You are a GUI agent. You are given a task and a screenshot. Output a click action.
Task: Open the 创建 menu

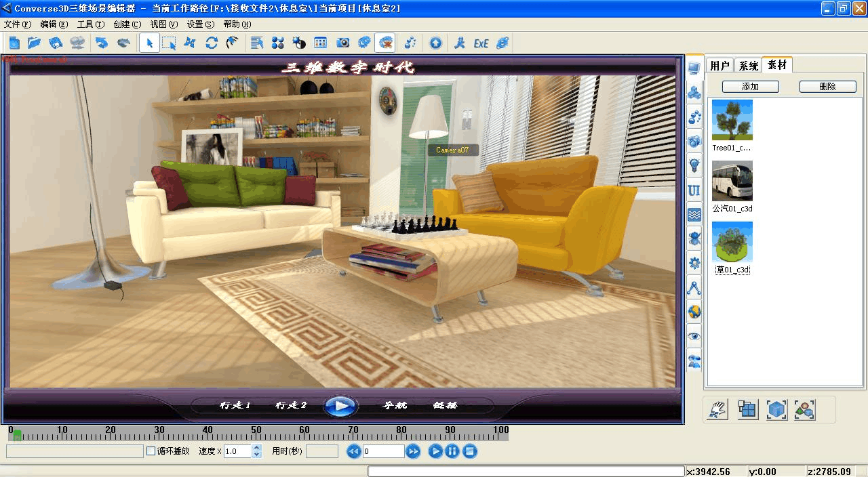pyautogui.click(x=127, y=24)
